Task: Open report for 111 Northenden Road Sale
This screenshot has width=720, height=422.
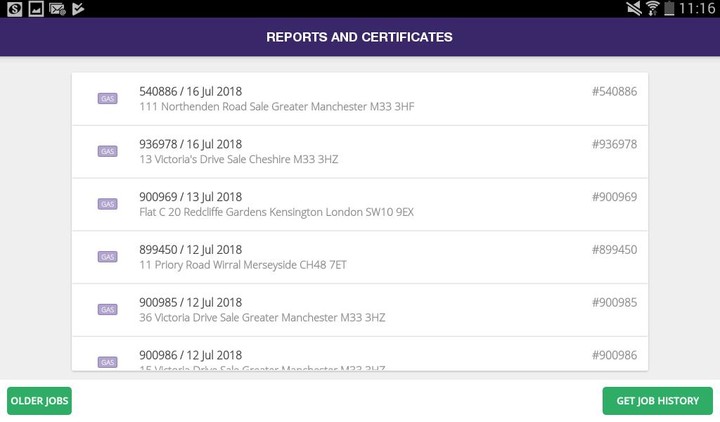Action: 360,99
